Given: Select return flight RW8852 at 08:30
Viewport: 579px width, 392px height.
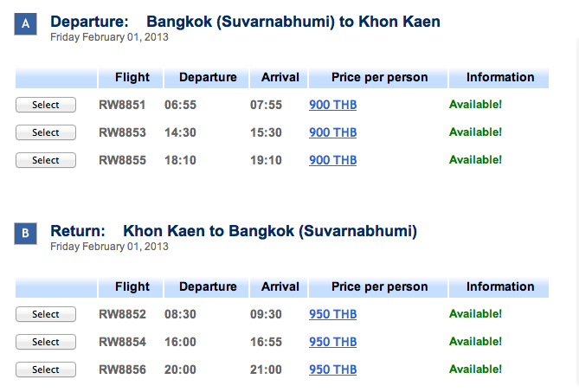Looking at the screenshot, I should (x=46, y=314).
